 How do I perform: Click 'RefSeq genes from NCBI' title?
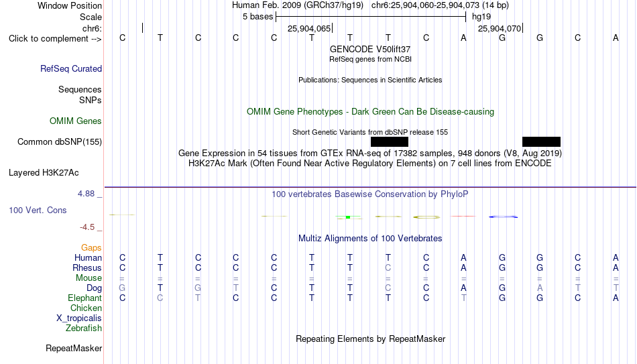tap(370, 59)
